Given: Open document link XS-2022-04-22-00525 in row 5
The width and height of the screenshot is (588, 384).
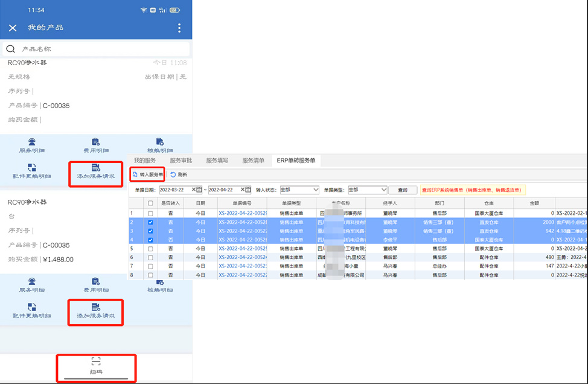Looking at the screenshot, I should pyautogui.click(x=243, y=248).
